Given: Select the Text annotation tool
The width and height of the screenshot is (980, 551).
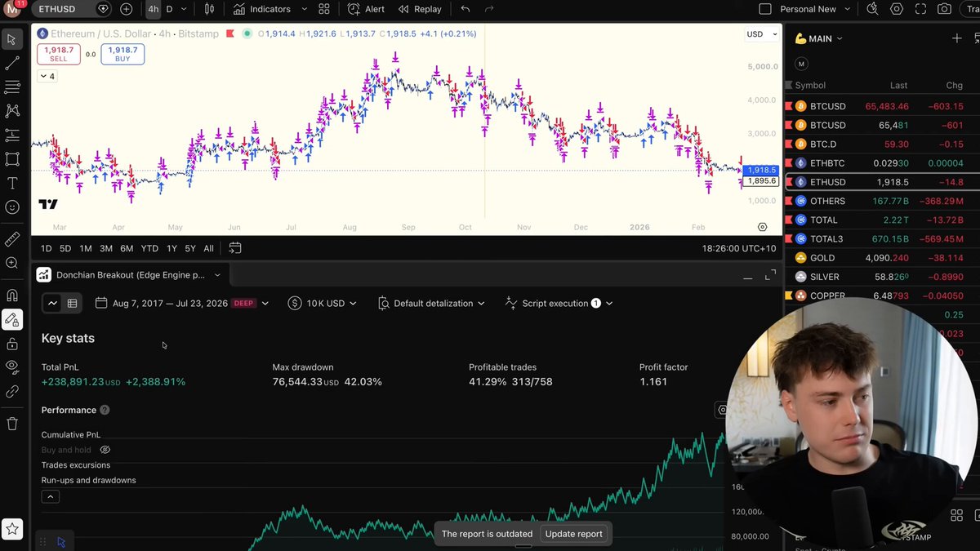Looking at the screenshot, I should click(11, 183).
